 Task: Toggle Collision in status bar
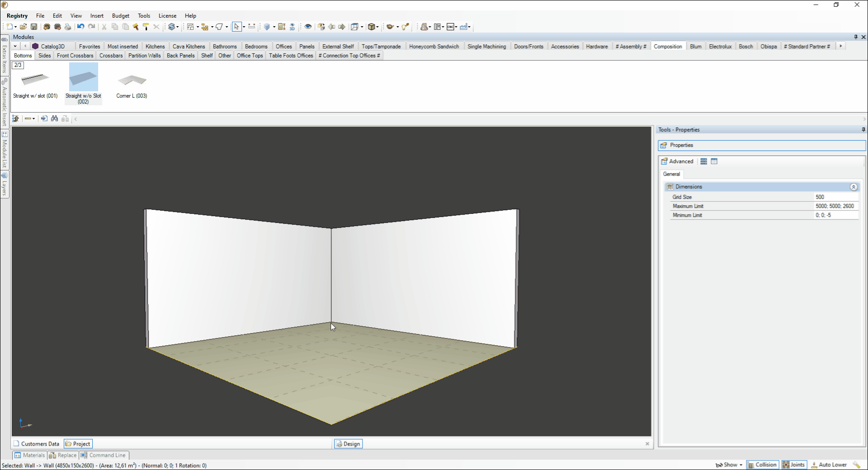[762, 465]
